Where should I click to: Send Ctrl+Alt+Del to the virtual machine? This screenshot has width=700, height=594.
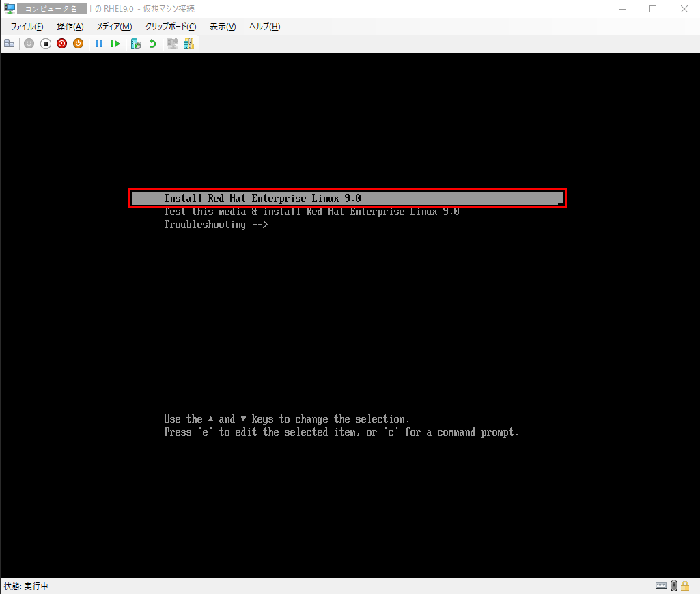pyautogui.click(x=9, y=43)
